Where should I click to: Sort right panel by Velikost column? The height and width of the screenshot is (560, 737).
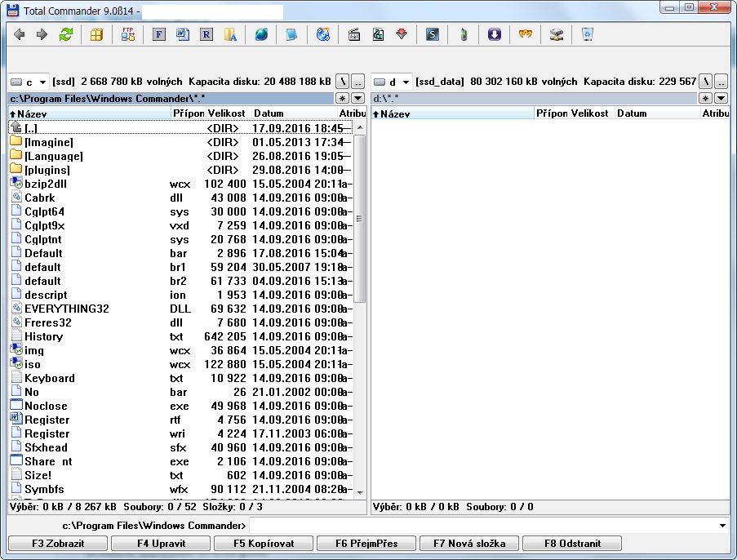point(590,113)
